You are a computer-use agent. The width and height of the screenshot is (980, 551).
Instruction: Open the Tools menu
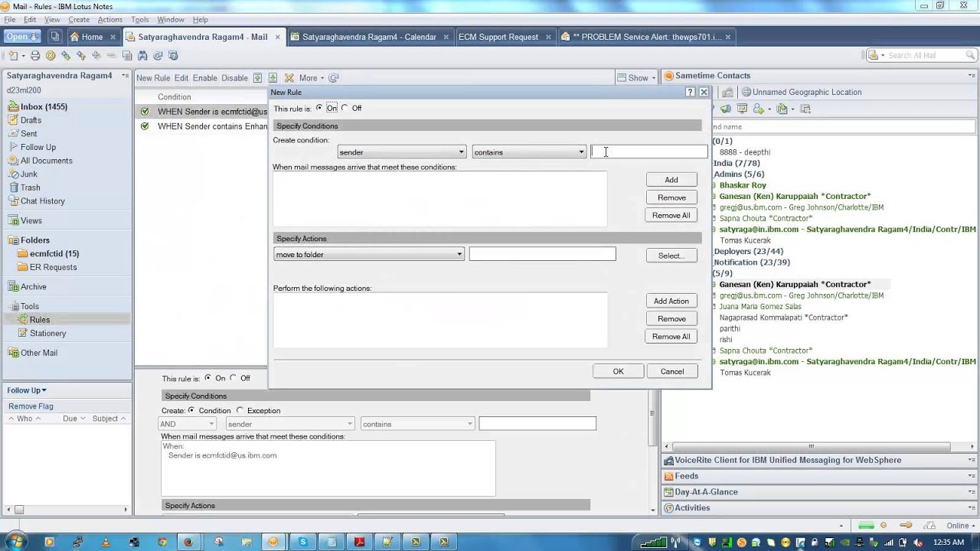tap(140, 19)
